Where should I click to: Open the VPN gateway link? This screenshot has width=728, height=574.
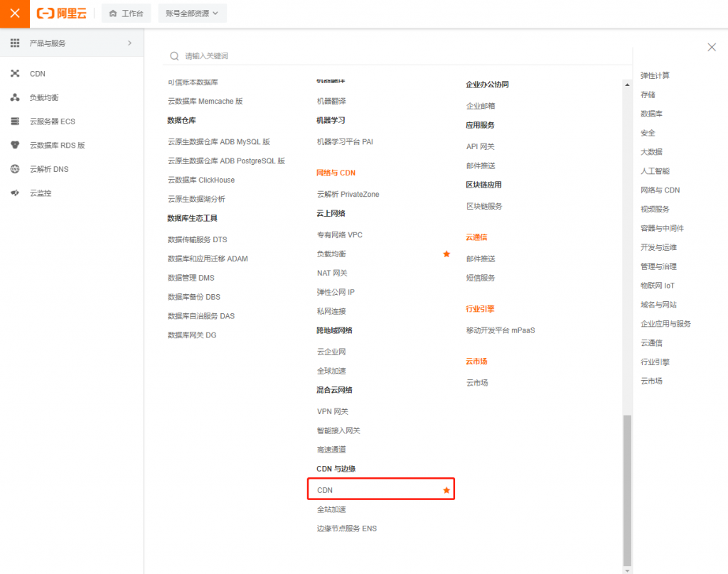click(333, 411)
